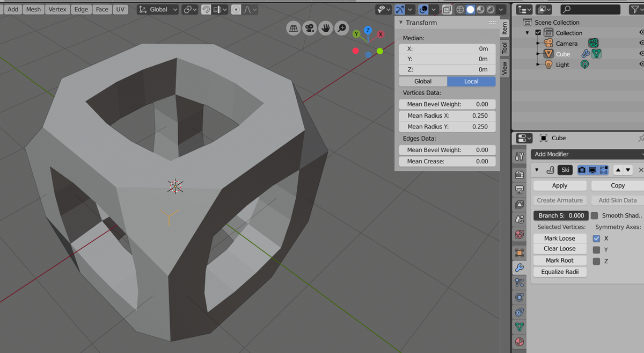Image resolution: width=644 pixels, height=353 pixels.
Task: Enable Z symmetry axis checkbox
Action: click(x=596, y=261)
